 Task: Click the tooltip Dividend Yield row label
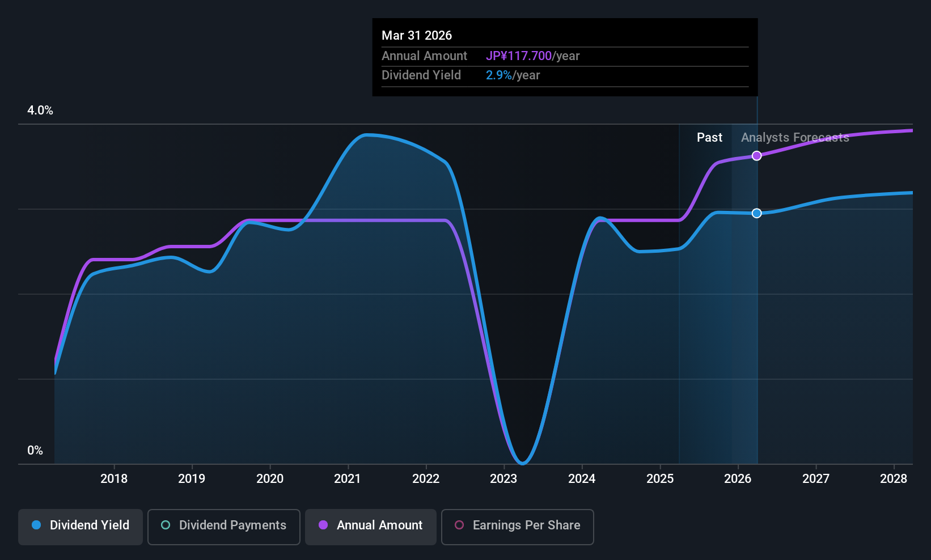coord(421,75)
